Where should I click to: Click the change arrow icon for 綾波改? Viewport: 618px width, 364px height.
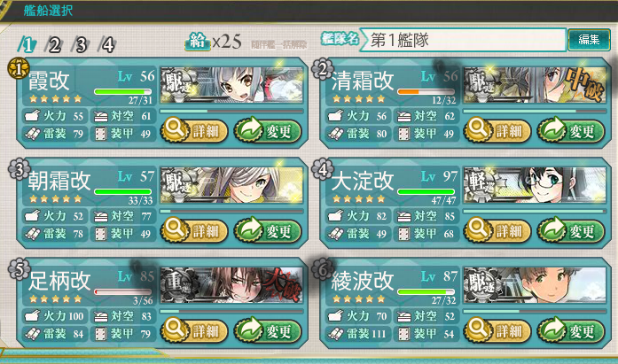point(552,329)
